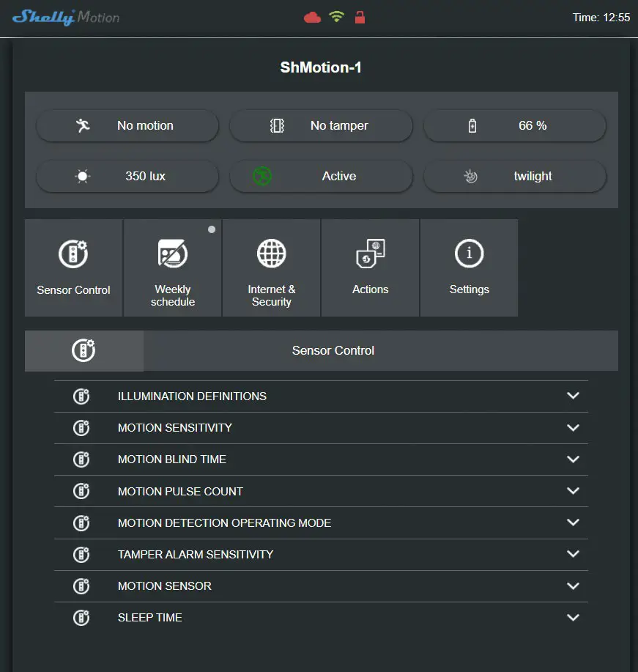Open the Sensor Control tab header
638x672 pixels.
tap(333, 350)
